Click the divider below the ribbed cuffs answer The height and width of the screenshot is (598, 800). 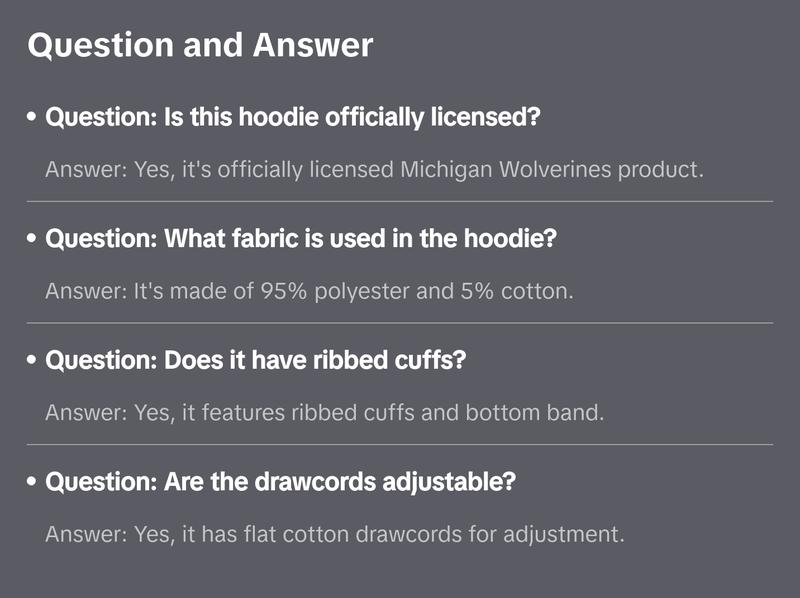(x=400, y=444)
